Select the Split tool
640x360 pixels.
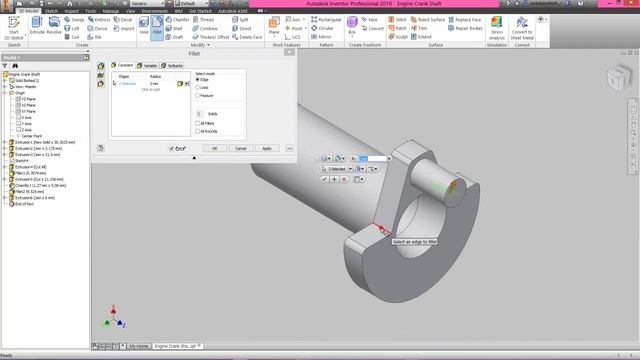click(240, 20)
